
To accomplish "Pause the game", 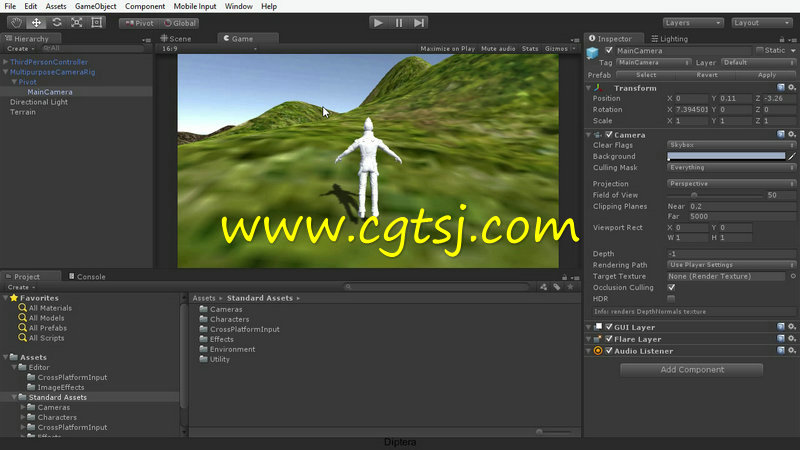I will coord(398,22).
